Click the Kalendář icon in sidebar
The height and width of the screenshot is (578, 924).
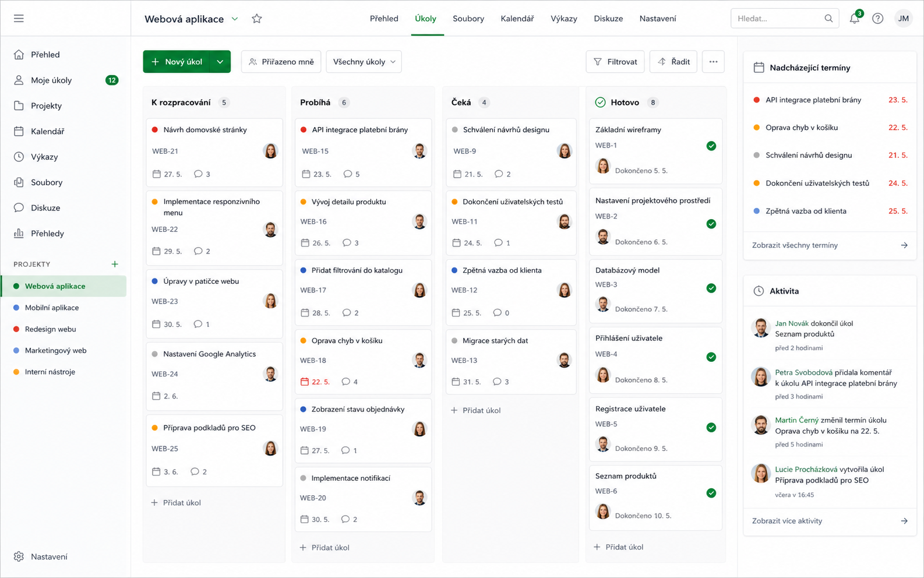(x=19, y=132)
